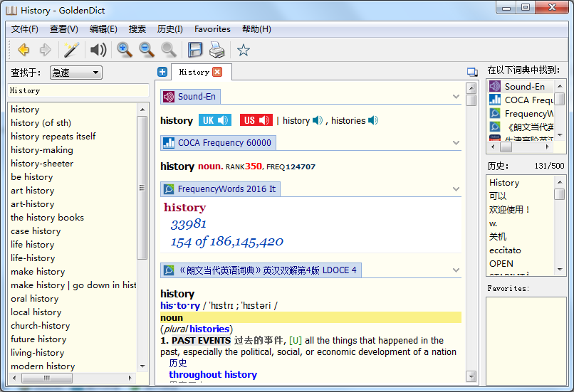Click the LDOCE 4 dictionary icon in the article

click(x=169, y=270)
